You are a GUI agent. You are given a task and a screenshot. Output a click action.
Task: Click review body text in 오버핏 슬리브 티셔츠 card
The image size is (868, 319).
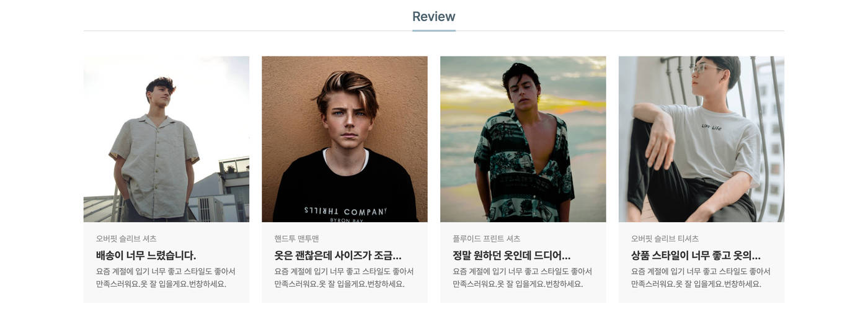[701, 277]
